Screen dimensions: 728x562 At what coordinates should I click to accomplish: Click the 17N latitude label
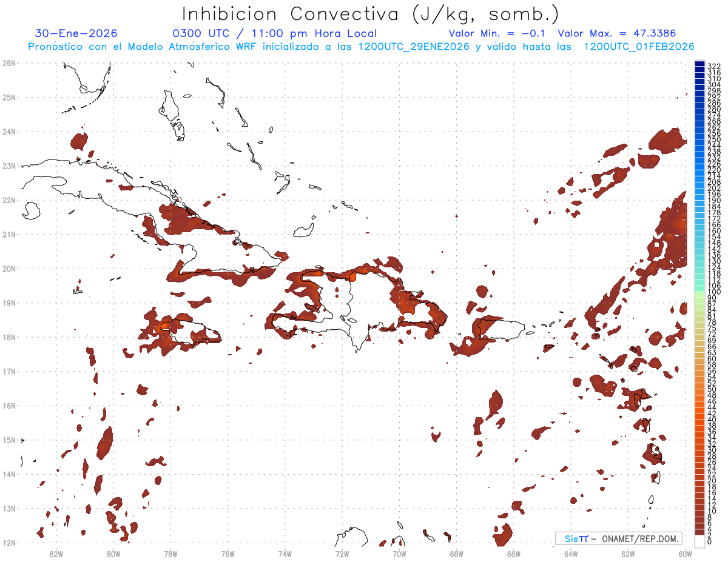9,371
